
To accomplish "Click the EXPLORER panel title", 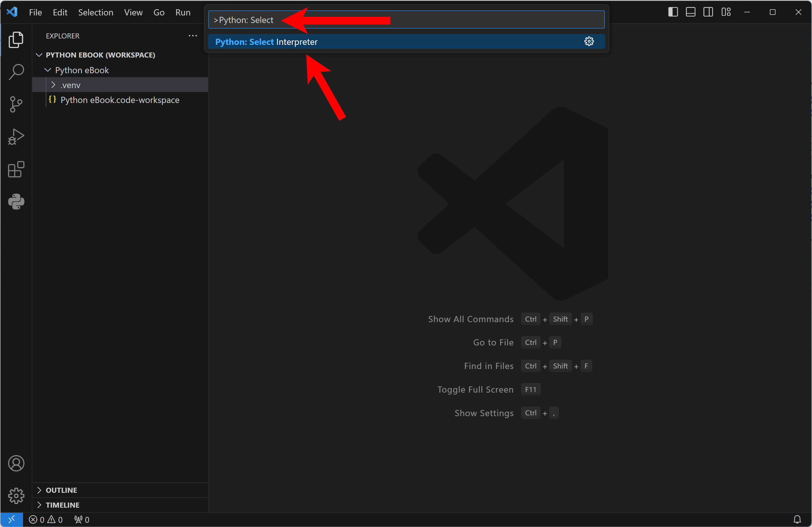I will coord(62,36).
